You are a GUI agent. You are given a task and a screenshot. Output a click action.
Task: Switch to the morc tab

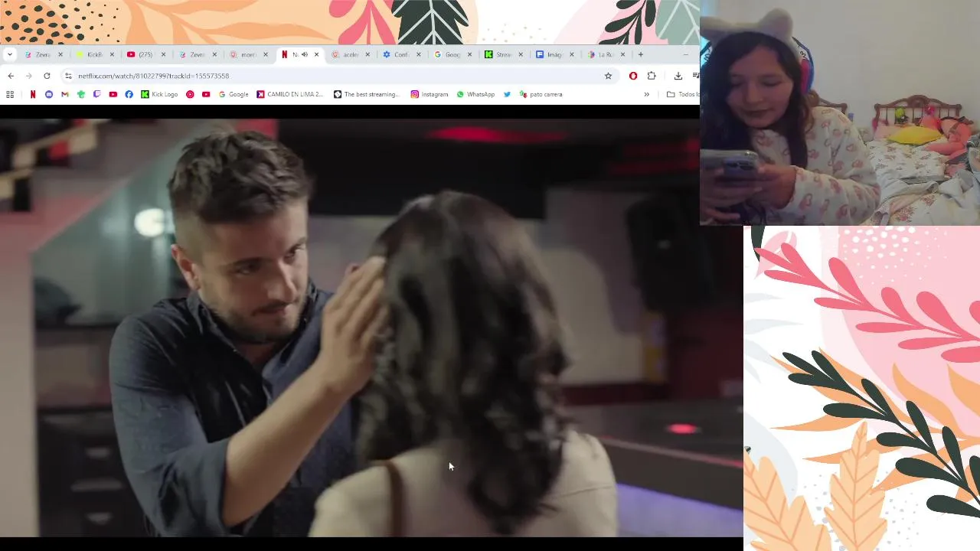coord(248,54)
